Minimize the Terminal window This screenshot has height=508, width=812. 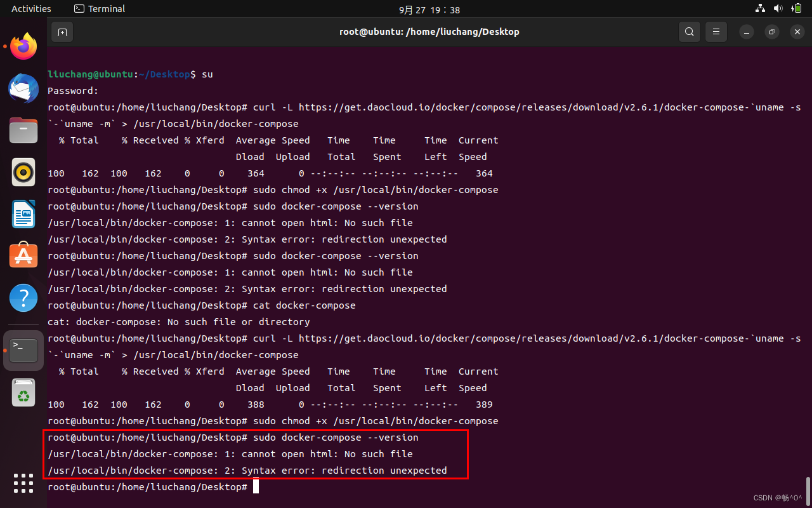point(746,31)
